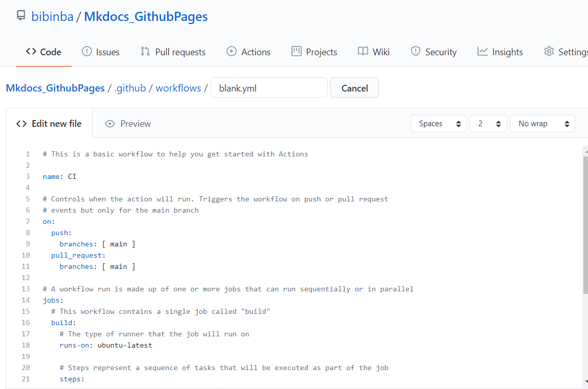Viewport: 588px width, 389px height.
Task: Cancel creating the new file
Action: (x=354, y=88)
